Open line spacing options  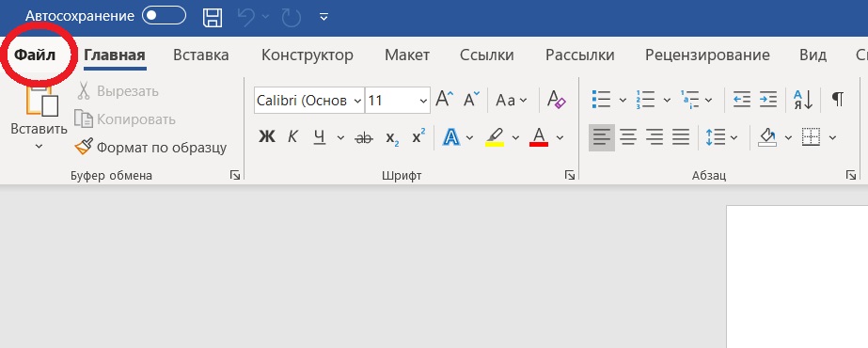point(721,137)
